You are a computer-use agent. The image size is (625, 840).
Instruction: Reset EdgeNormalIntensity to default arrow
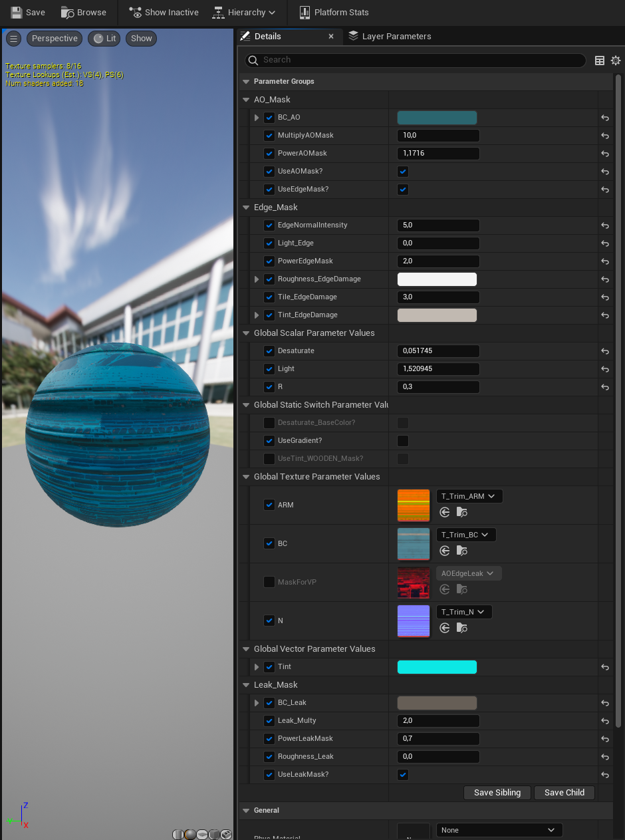(605, 225)
